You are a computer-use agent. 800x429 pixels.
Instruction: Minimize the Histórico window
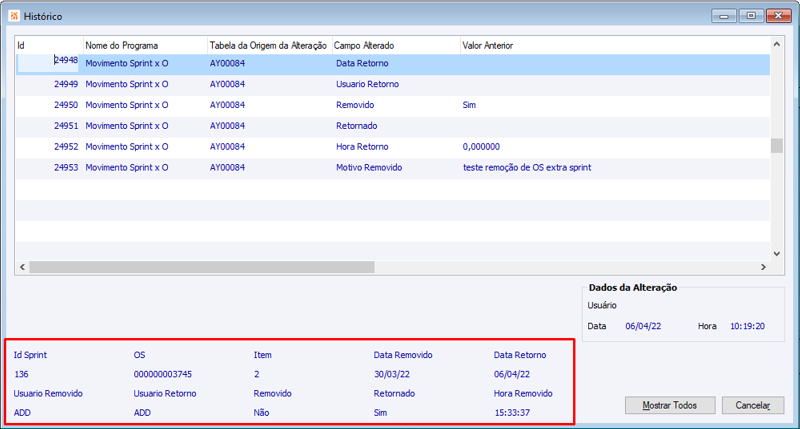[x=723, y=16]
